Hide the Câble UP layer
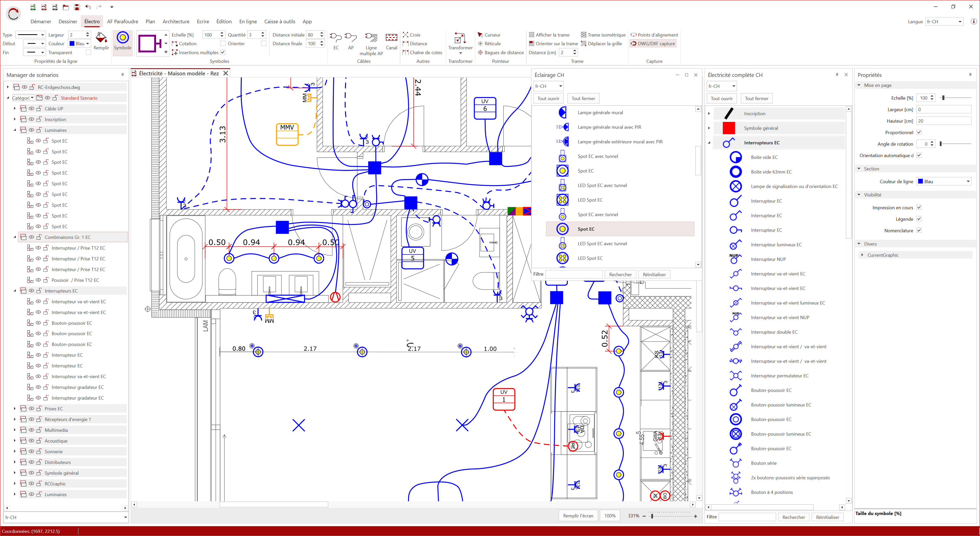The height and width of the screenshot is (536, 980). (x=32, y=109)
